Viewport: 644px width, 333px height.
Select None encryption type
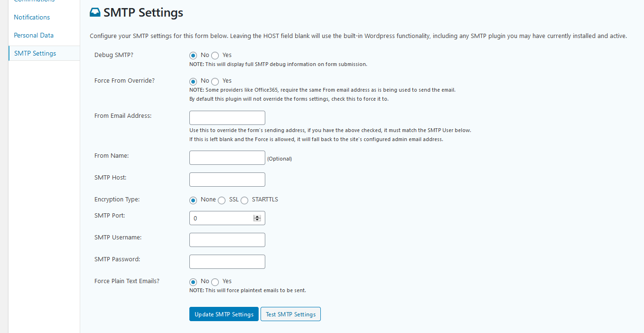pyautogui.click(x=193, y=200)
